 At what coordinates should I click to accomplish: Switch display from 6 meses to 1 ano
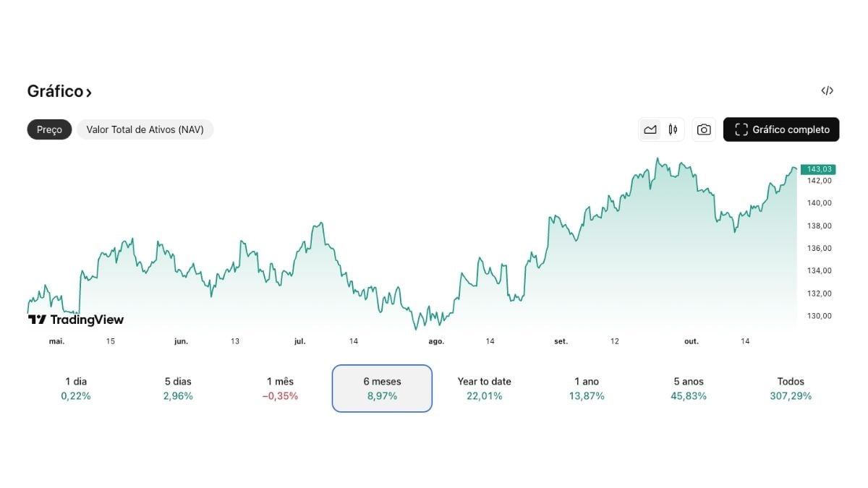point(586,388)
